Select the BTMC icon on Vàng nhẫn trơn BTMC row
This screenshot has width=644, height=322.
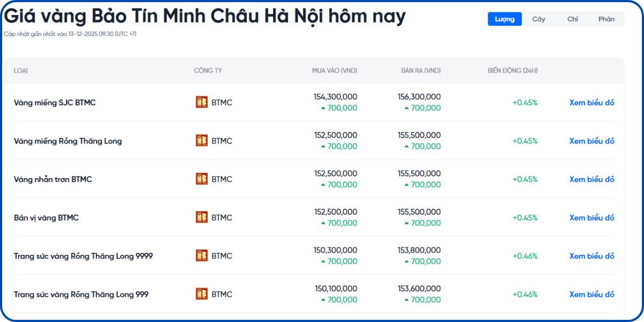coord(201,179)
